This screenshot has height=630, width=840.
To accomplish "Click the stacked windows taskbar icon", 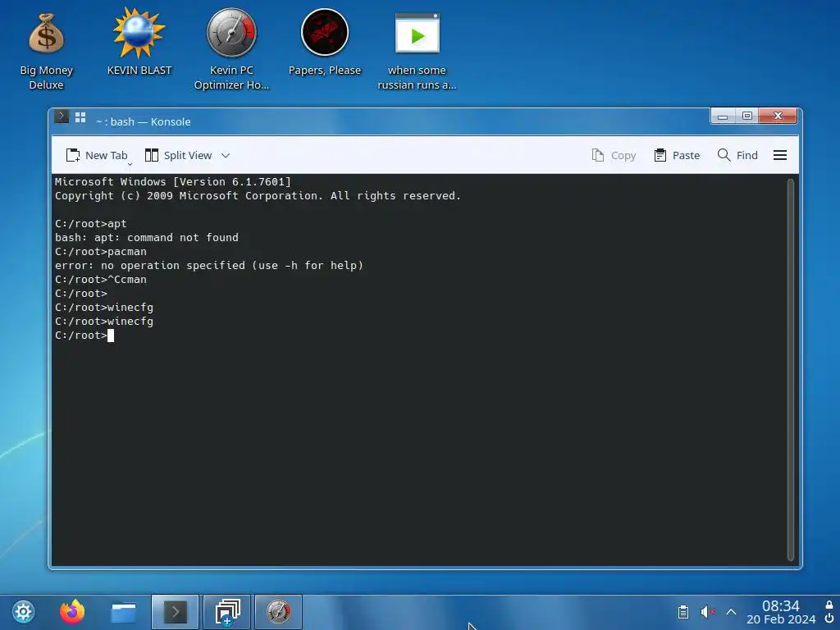I will [x=227, y=612].
